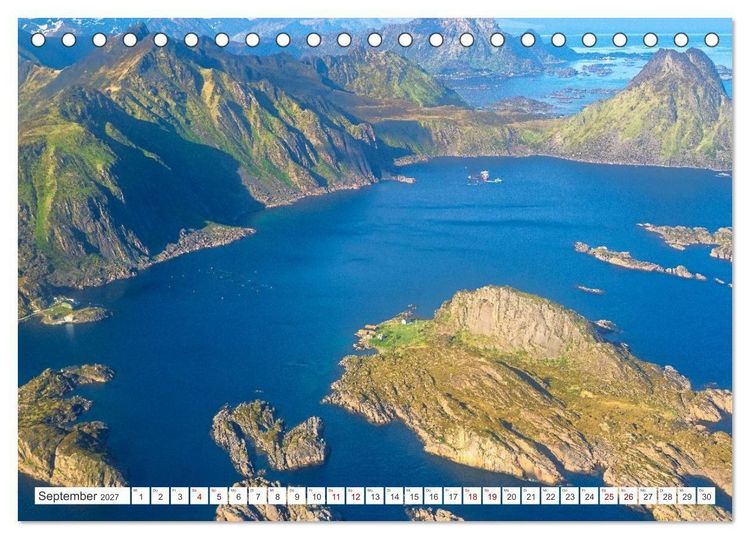Select day 8 in the calendar strip

click(277, 496)
